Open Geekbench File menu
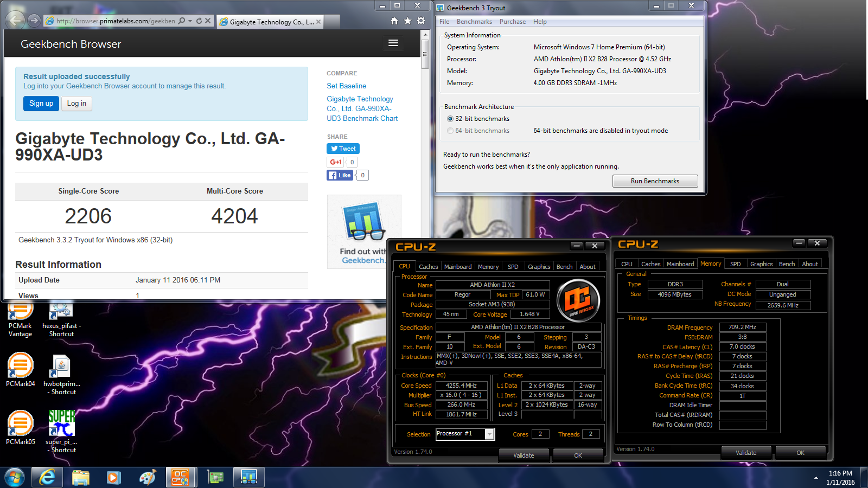Viewport: 868px width, 488px height. click(444, 22)
